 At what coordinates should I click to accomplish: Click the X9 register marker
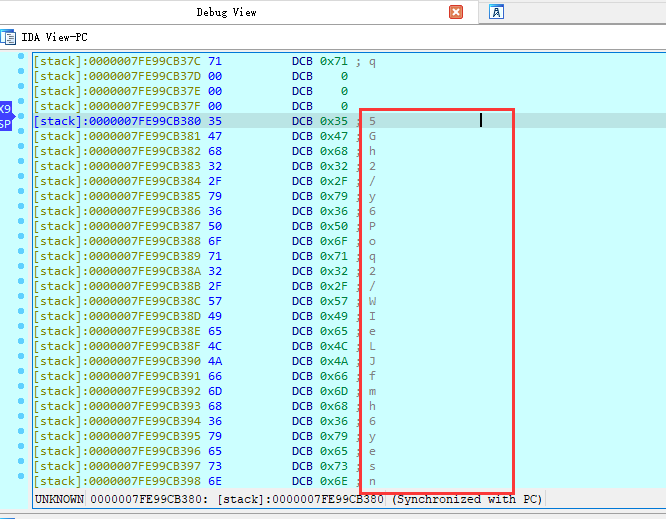[6, 109]
